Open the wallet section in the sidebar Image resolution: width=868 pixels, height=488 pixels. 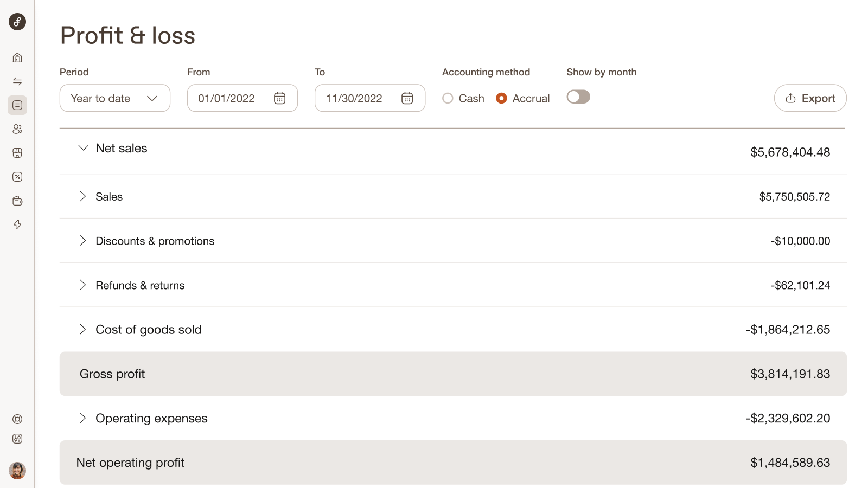point(17,200)
